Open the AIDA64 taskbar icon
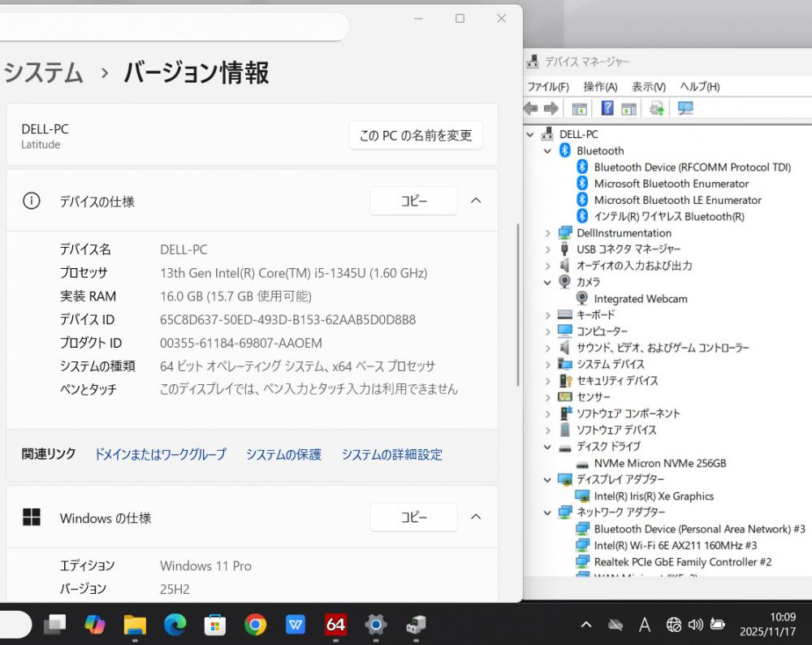Image resolution: width=812 pixels, height=645 pixels. coord(335,624)
